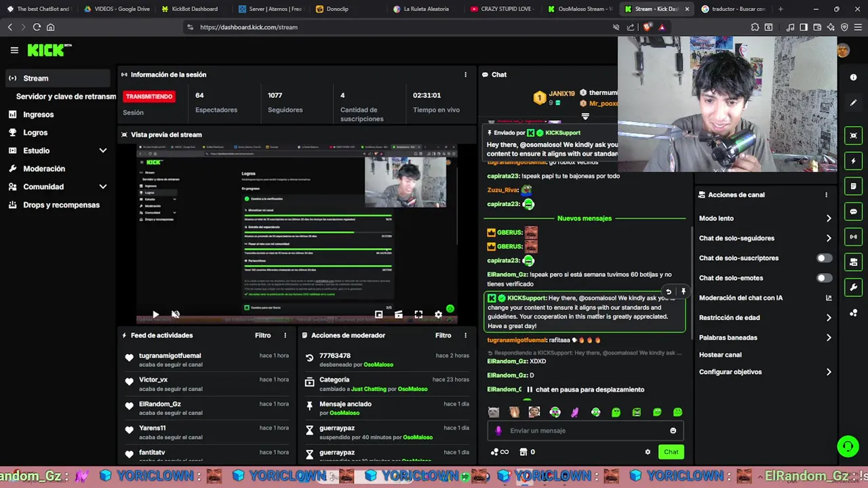Viewport: 868px width, 488px height.
Task: Open chat moderation AI statistics icon
Action: point(829,298)
